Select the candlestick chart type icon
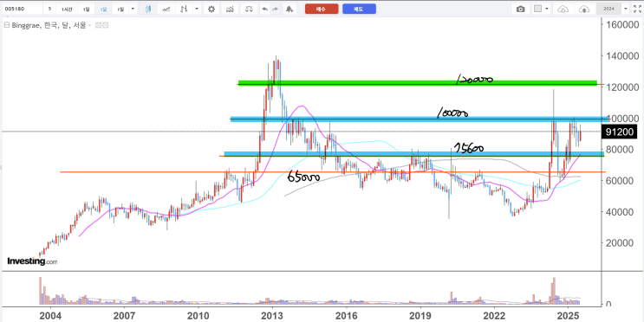Viewport: 644px width, 322px height. [x=148, y=9]
